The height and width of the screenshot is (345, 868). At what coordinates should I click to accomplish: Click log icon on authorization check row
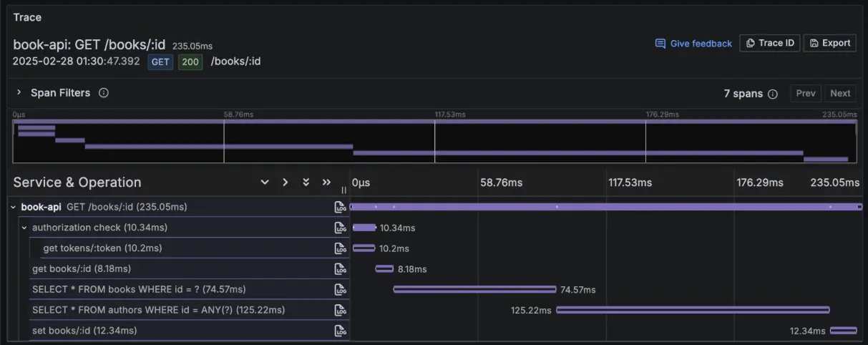(x=340, y=228)
